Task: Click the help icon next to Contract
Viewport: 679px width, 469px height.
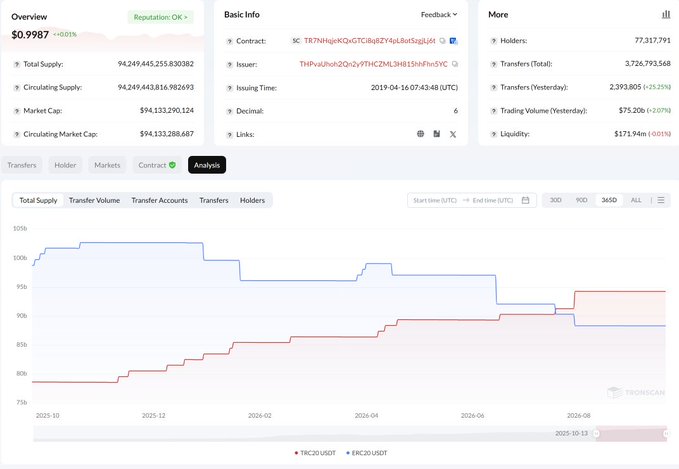Action: click(x=230, y=42)
